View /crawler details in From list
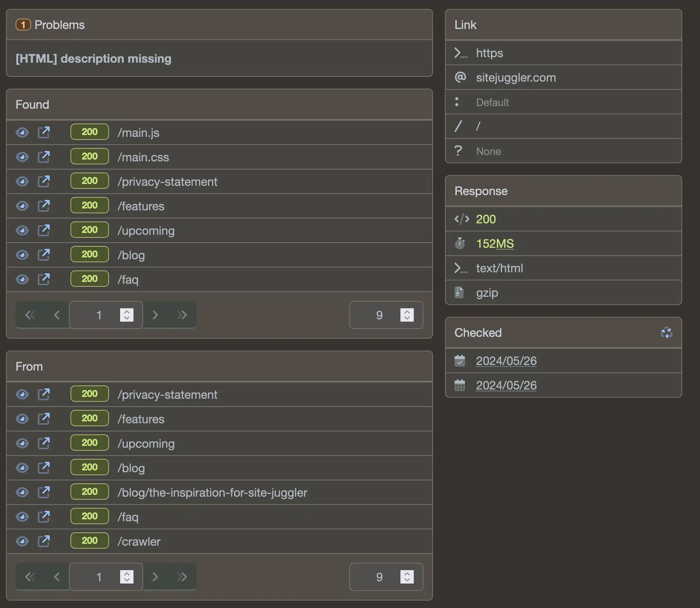The width and height of the screenshot is (700, 608). (22, 541)
